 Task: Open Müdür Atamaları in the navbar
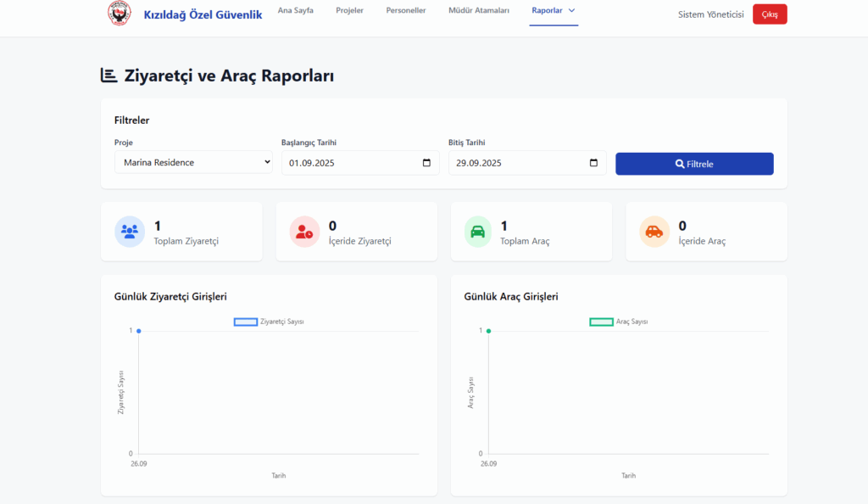[x=478, y=11]
